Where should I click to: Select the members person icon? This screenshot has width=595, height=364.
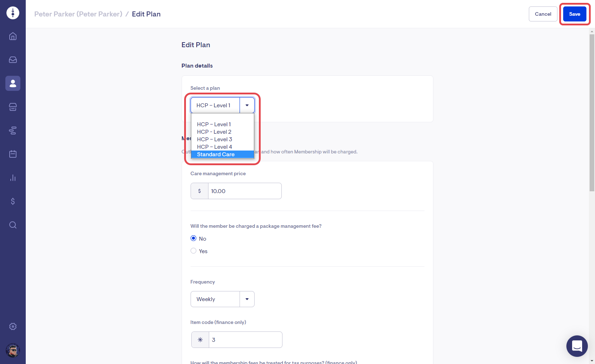(13, 83)
